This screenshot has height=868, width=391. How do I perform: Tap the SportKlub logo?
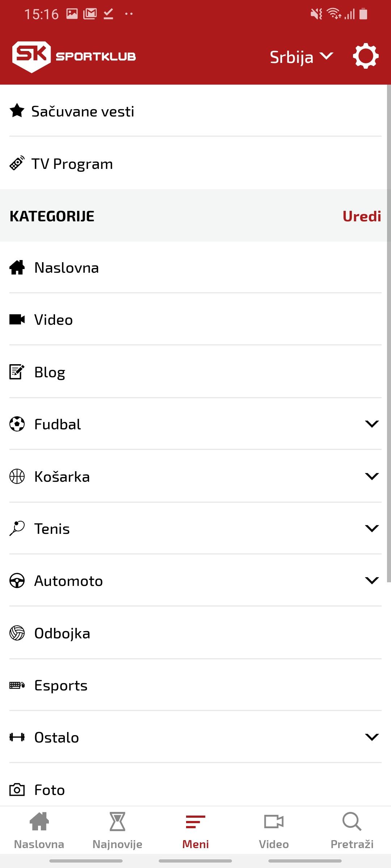pos(74,57)
